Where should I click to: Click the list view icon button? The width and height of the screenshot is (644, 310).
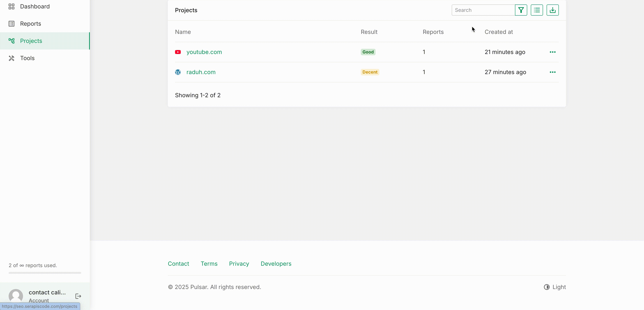coord(537,10)
